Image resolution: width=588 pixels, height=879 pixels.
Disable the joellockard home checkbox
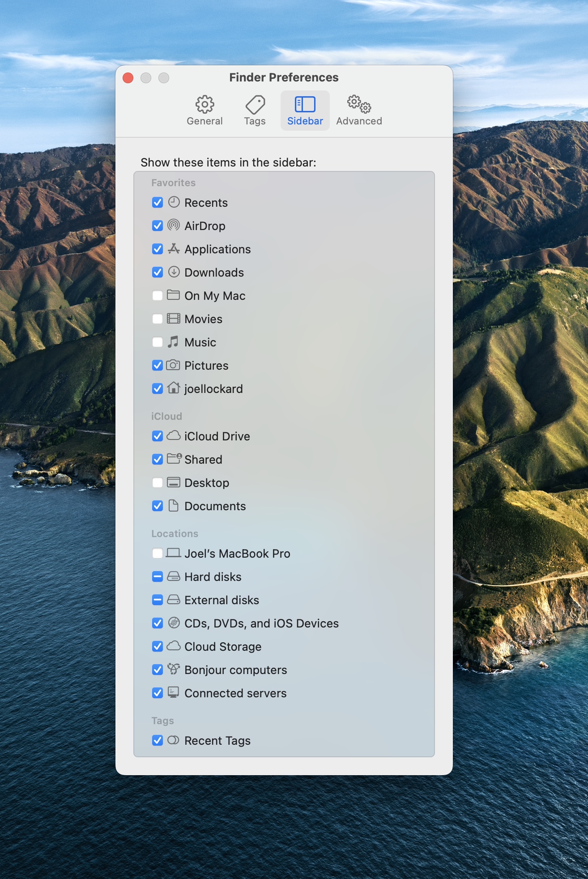158,388
